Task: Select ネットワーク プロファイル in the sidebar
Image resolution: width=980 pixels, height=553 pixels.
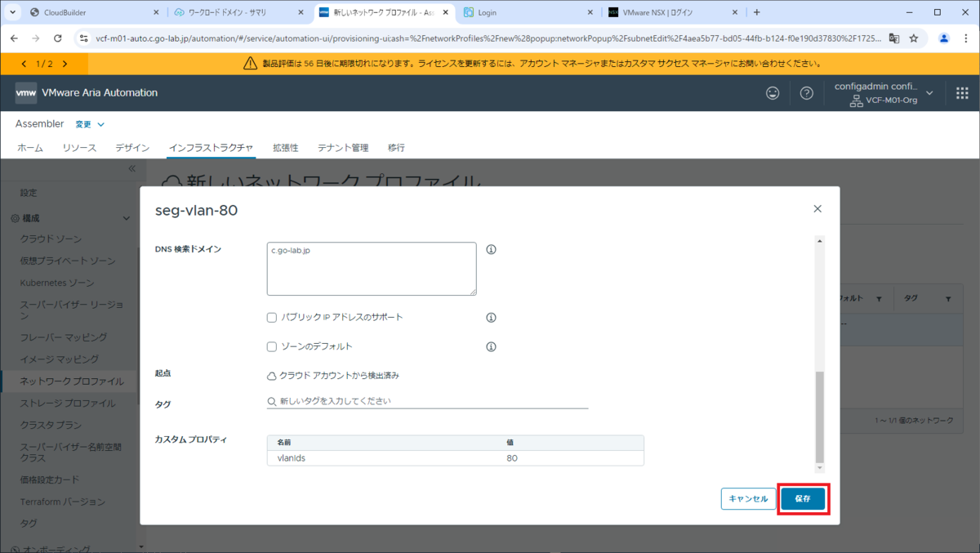Action: pyautogui.click(x=72, y=381)
